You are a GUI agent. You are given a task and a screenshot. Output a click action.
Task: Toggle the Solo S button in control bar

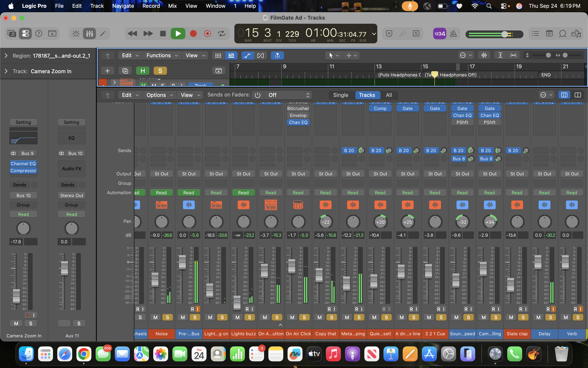[x=416, y=34]
